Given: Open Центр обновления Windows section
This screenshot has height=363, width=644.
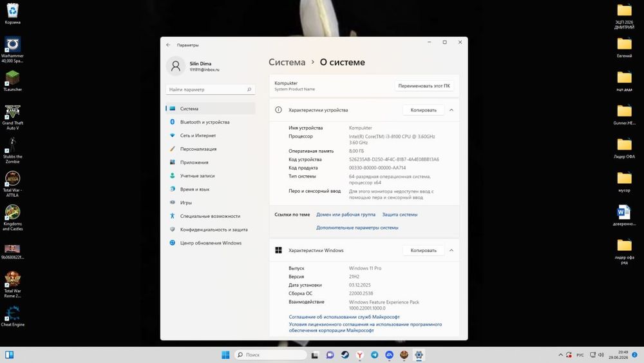Looking at the screenshot, I should (x=211, y=243).
